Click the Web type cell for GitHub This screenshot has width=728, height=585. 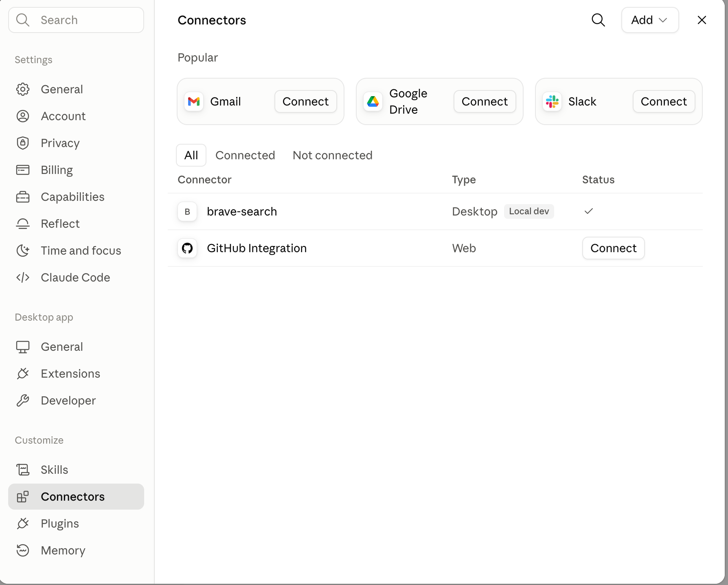point(464,248)
